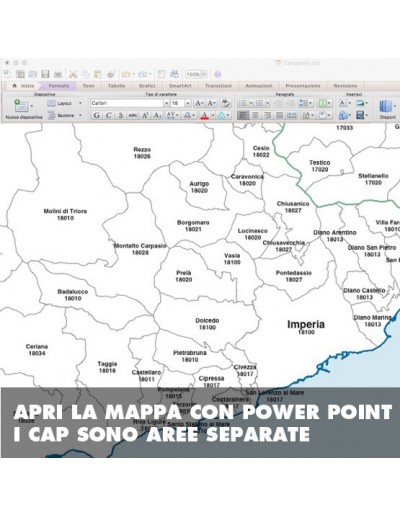Image resolution: width=400 pixels, height=517 pixels.
Task: Click the Save floppy disk icon
Action: pos(45,74)
